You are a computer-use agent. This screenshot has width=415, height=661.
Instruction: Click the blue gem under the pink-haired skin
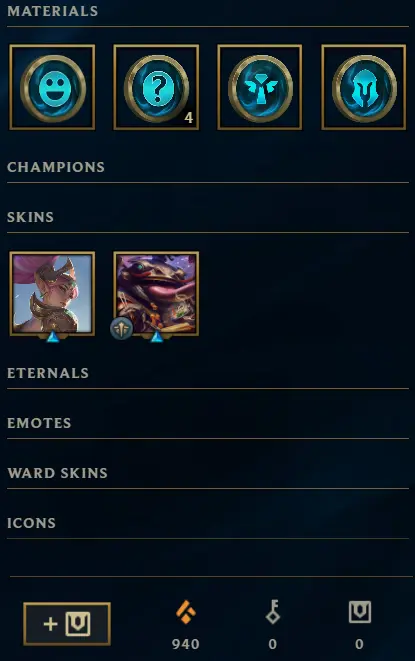click(53, 336)
